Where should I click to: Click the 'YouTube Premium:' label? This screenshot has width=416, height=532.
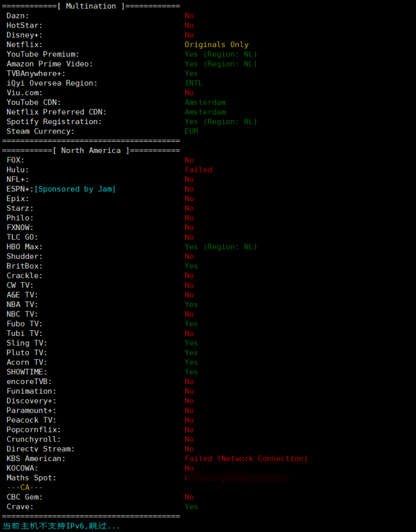click(x=43, y=54)
